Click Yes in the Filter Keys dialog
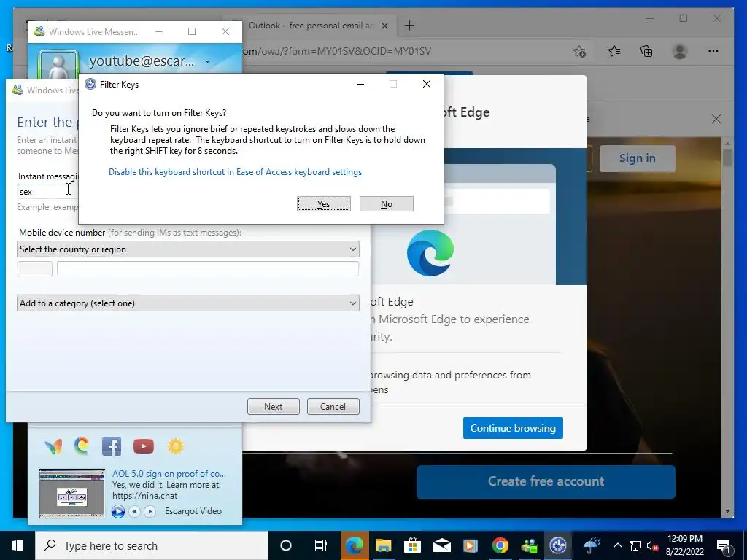 [x=323, y=204]
